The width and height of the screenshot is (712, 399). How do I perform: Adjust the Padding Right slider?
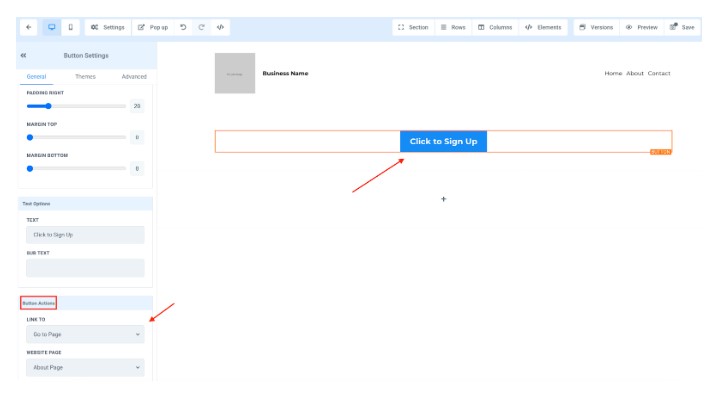click(x=76, y=106)
